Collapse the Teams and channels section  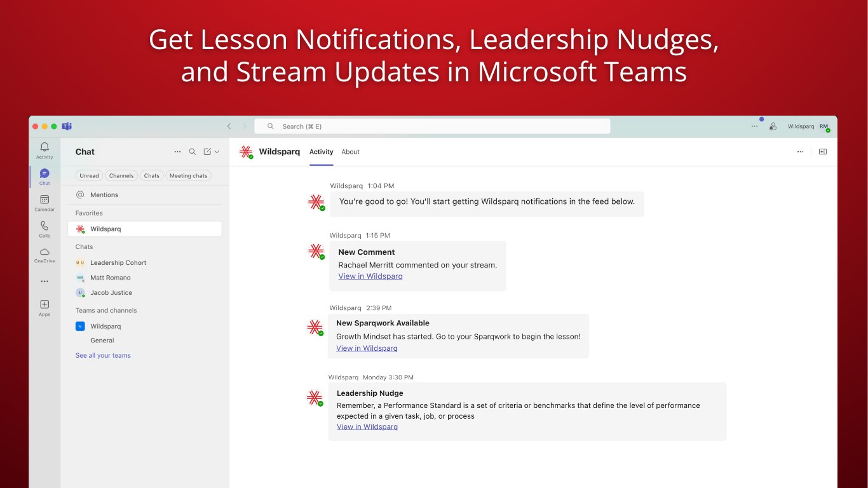click(106, 311)
